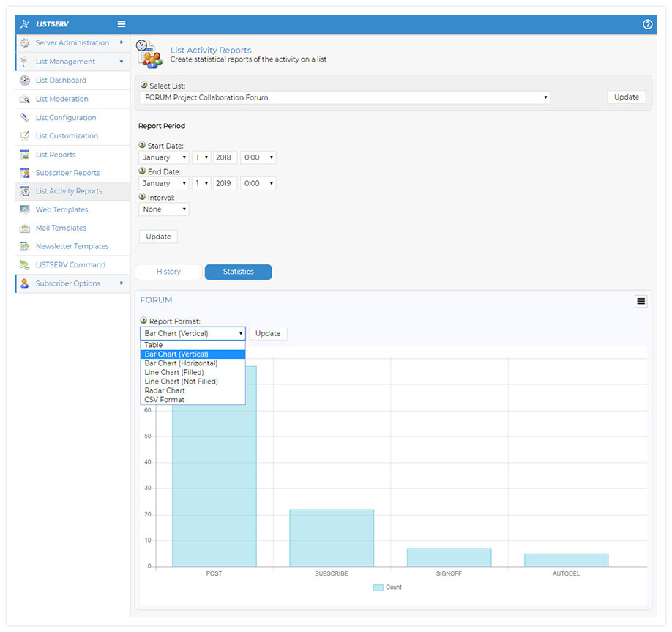Click the Report Format help icon
The width and height of the screenshot is (672, 632).
pyautogui.click(x=143, y=320)
